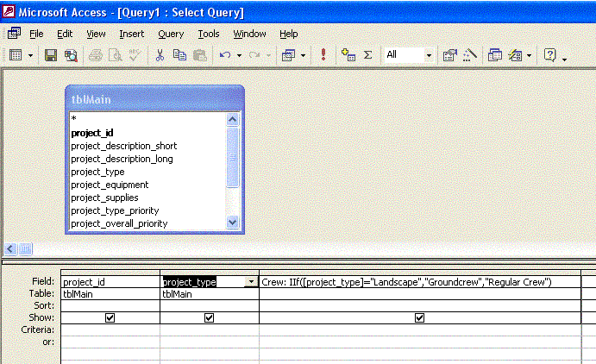The width and height of the screenshot is (596, 364).
Task: Click the Query Type toolbar icon
Action: click(x=288, y=55)
